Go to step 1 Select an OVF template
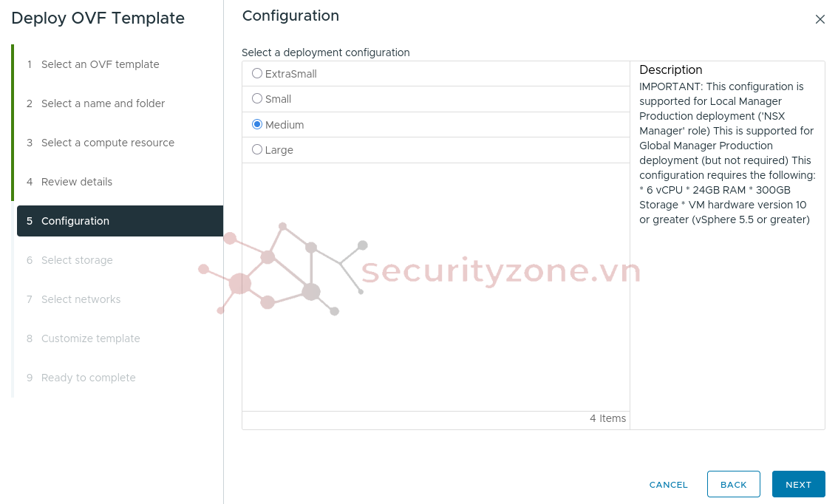This screenshot has width=838, height=504. [x=100, y=64]
